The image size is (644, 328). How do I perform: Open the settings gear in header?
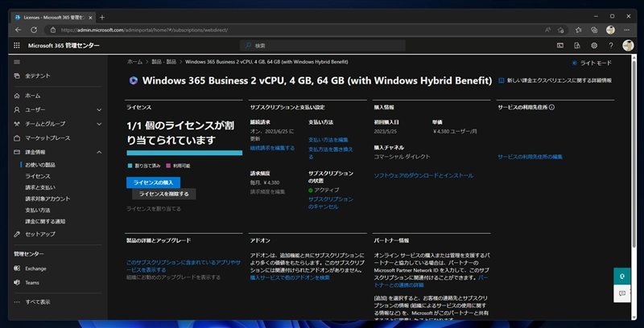[594, 46]
